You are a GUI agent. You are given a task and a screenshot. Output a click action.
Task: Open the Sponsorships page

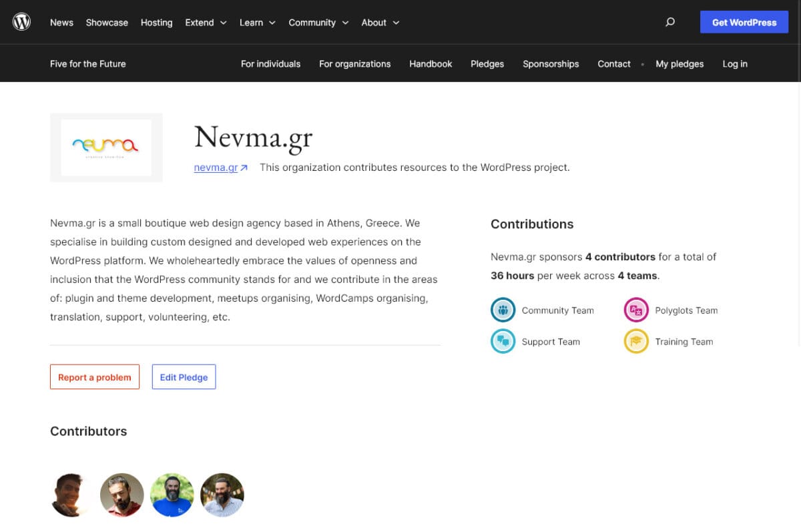coord(551,64)
